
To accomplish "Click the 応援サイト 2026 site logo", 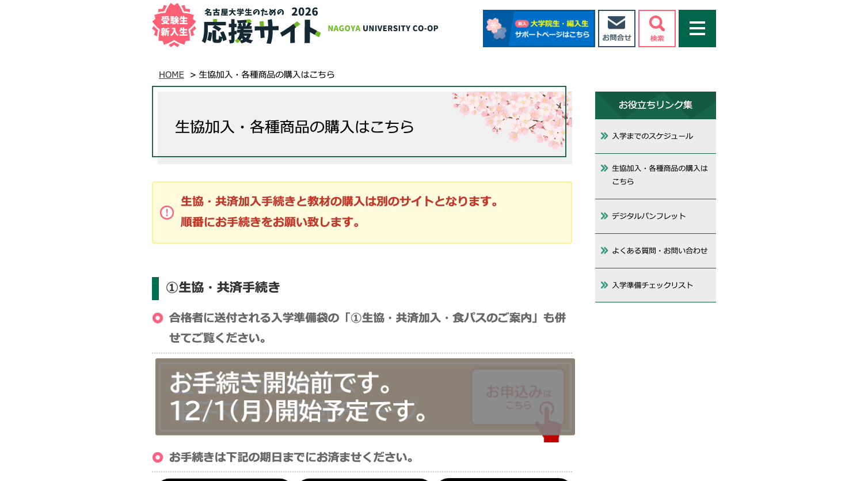I will click(x=259, y=25).
